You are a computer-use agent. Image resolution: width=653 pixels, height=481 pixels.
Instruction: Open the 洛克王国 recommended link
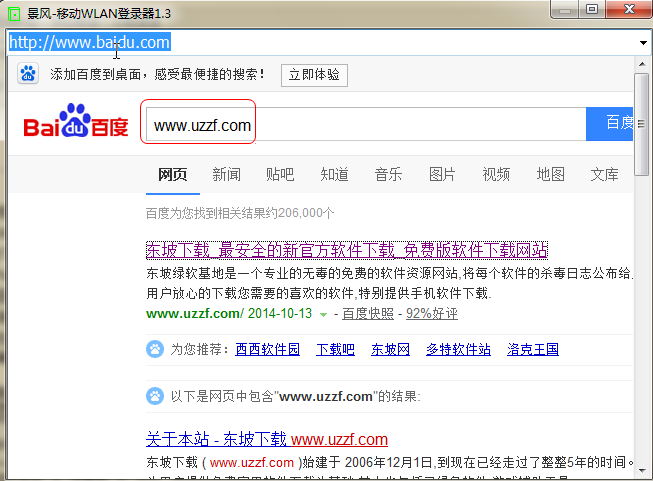click(x=533, y=349)
